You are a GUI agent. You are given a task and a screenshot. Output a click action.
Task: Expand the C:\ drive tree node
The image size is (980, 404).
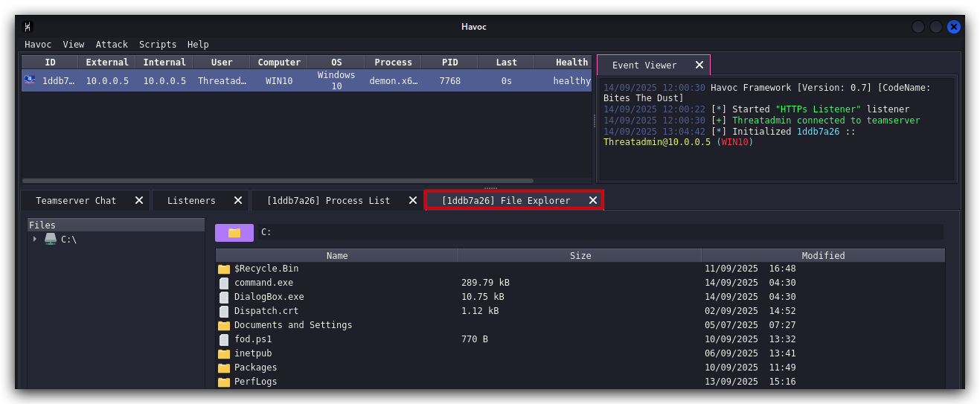(x=34, y=239)
